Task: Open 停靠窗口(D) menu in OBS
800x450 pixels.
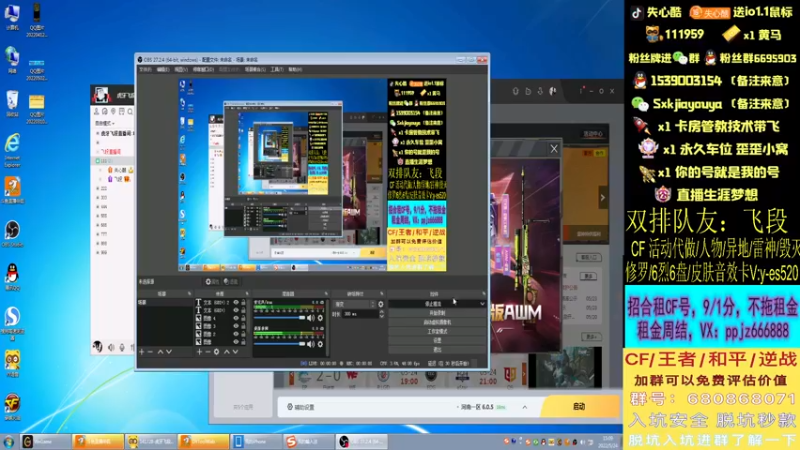Action: click(x=203, y=69)
